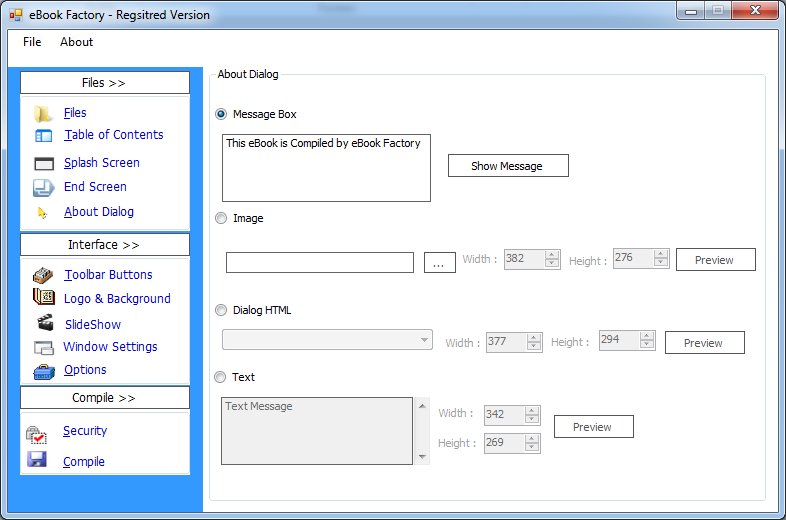Click Preview button for Text section
Screen dimensions: 786x520
coord(594,426)
